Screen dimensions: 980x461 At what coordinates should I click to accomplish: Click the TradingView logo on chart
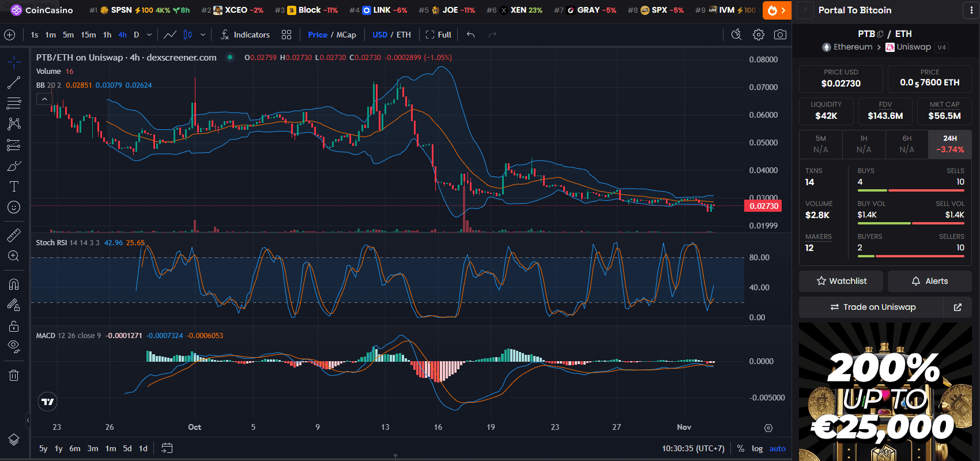pyautogui.click(x=48, y=402)
